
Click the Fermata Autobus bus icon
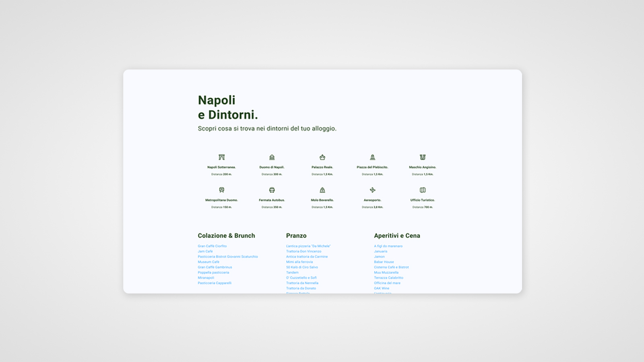(272, 190)
